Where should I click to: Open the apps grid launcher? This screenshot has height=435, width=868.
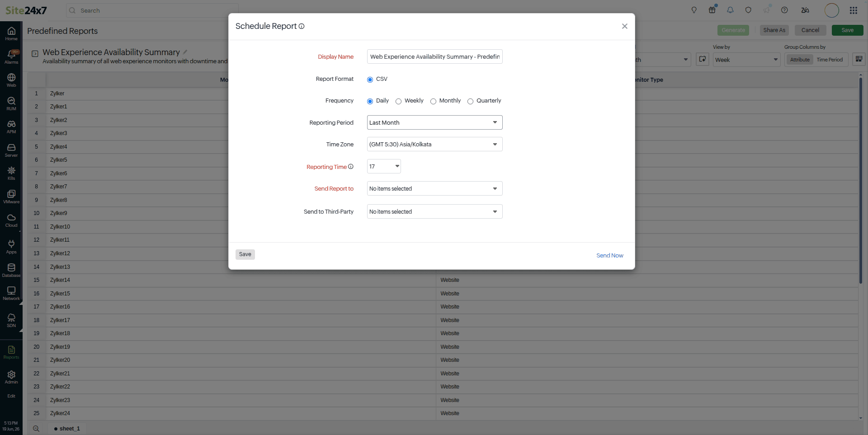[854, 10]
